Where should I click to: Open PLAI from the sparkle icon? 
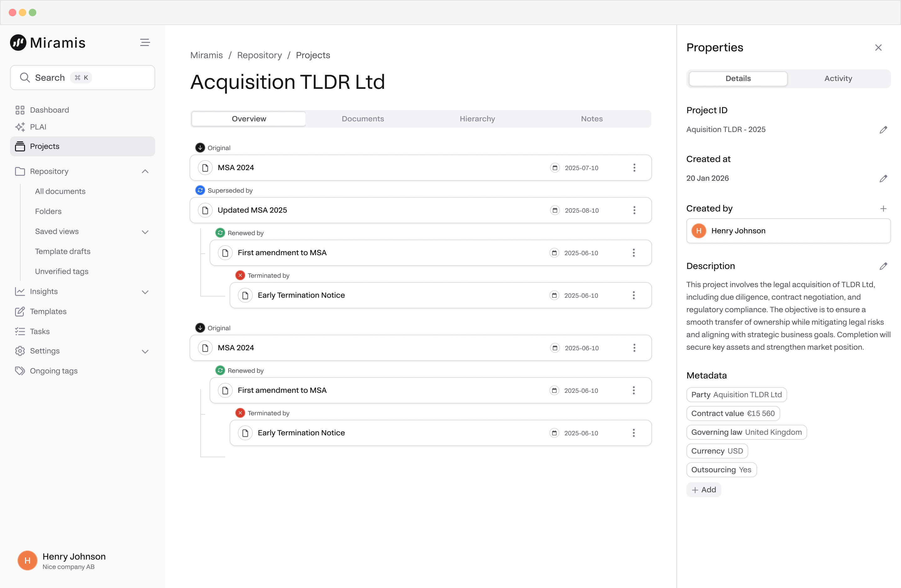pos(20,127)
